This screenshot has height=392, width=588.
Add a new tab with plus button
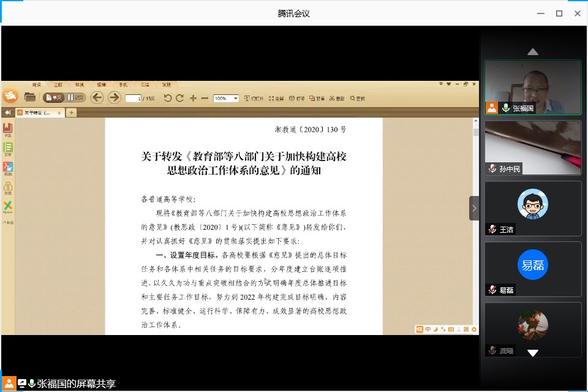point(71,113)
